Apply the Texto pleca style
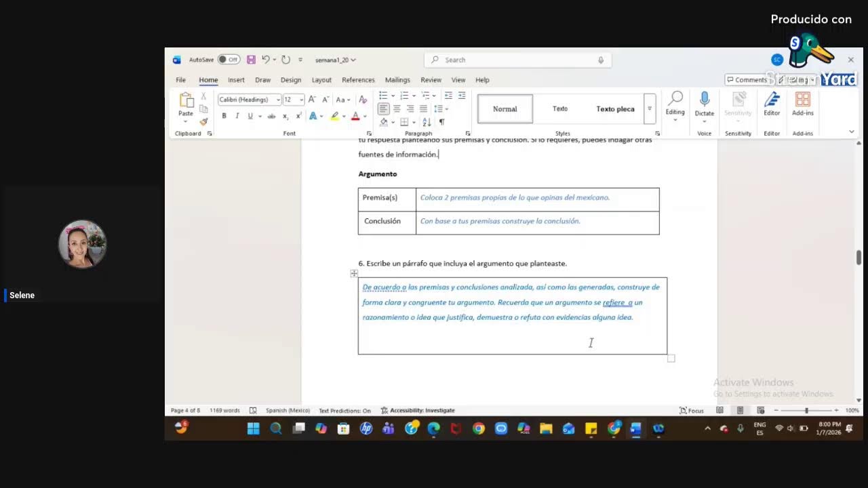 pos(615,108)
